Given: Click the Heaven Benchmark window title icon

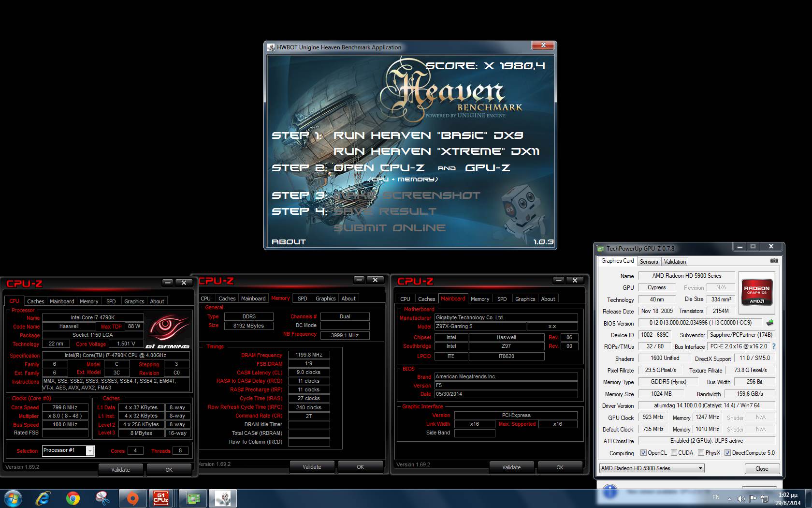Looking at the screenshot, I should pos(271,47).
